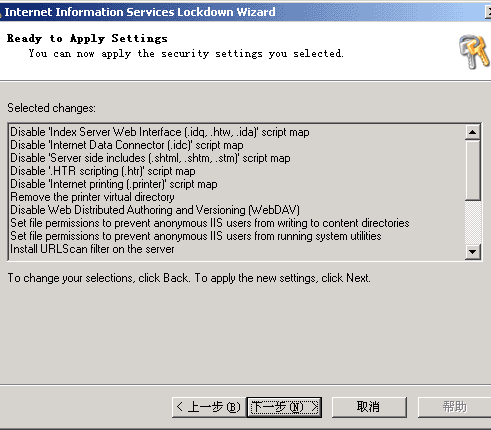This screenshot has height=430, width=491.
Task: Click the scroll up arrow in changes list
Action: 472,132
